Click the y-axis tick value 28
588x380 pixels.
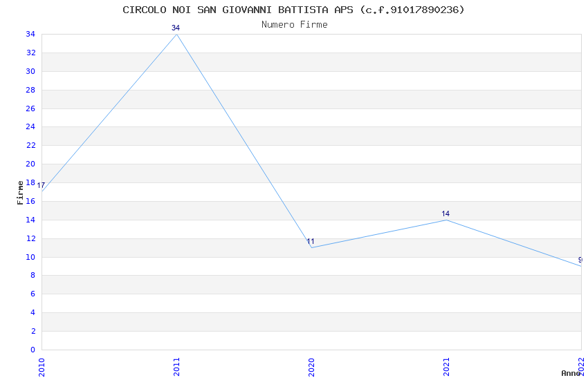pyautogui.click(x=30, y=90)
